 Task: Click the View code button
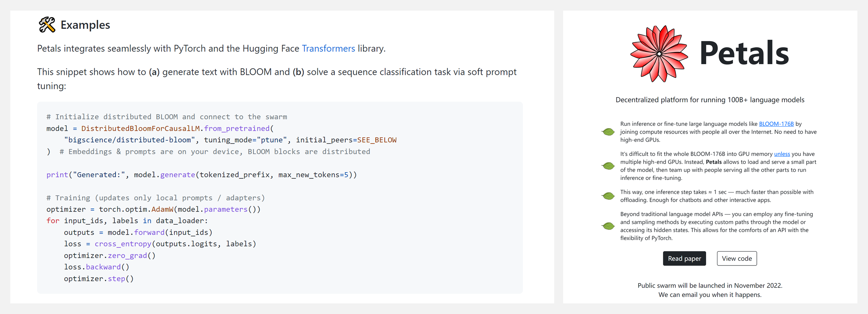tap(737, 258)
